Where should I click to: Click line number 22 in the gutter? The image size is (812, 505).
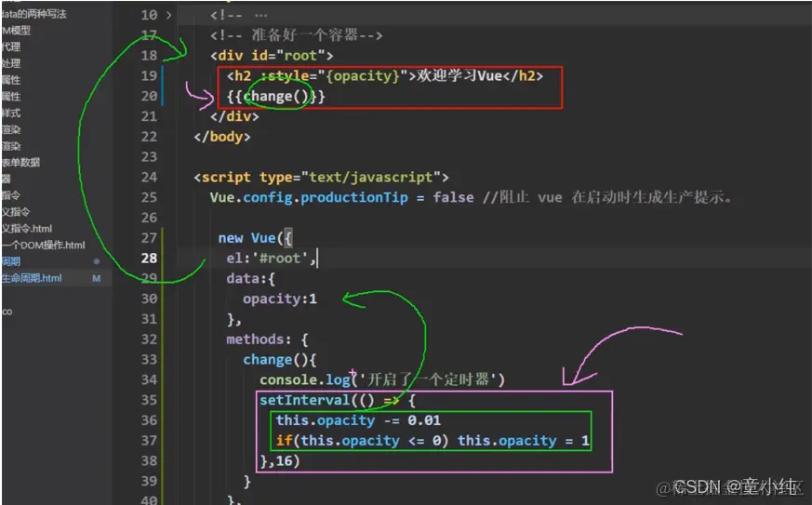point(149,137)
